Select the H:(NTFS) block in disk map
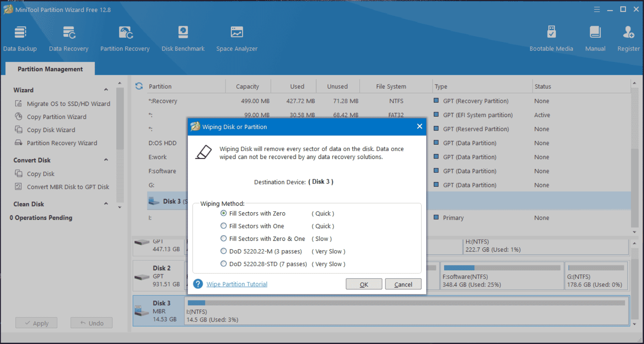644x344 pixels. pos(545,246)
